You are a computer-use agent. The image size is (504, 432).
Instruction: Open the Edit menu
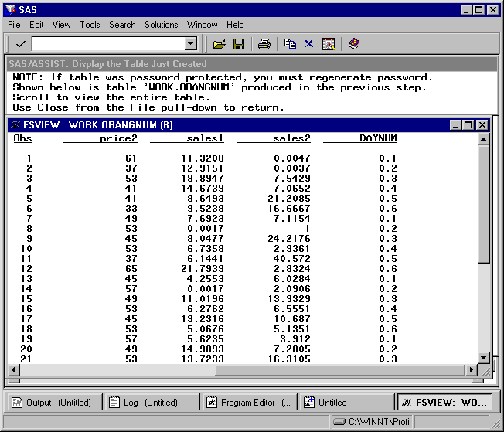point(36,25)
